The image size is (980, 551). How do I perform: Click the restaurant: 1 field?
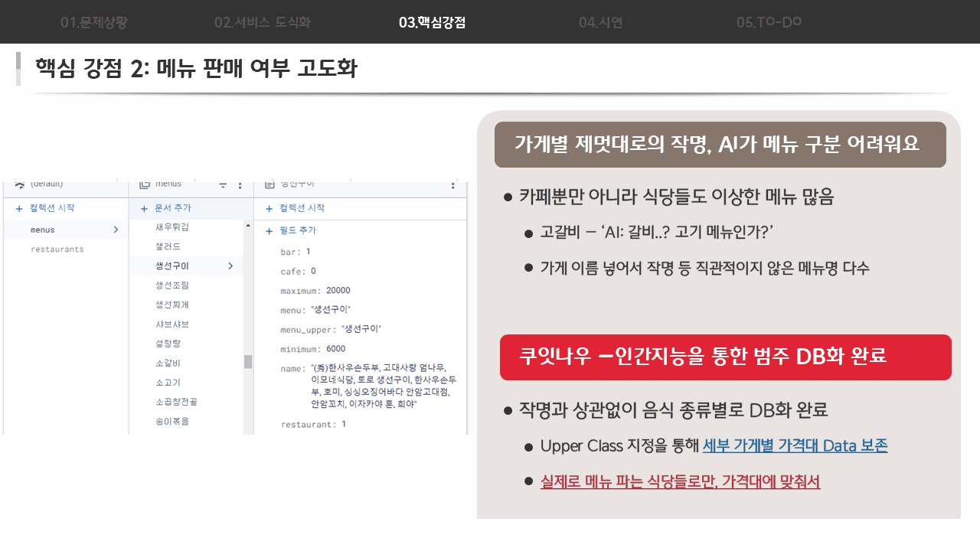pos(313,424)
